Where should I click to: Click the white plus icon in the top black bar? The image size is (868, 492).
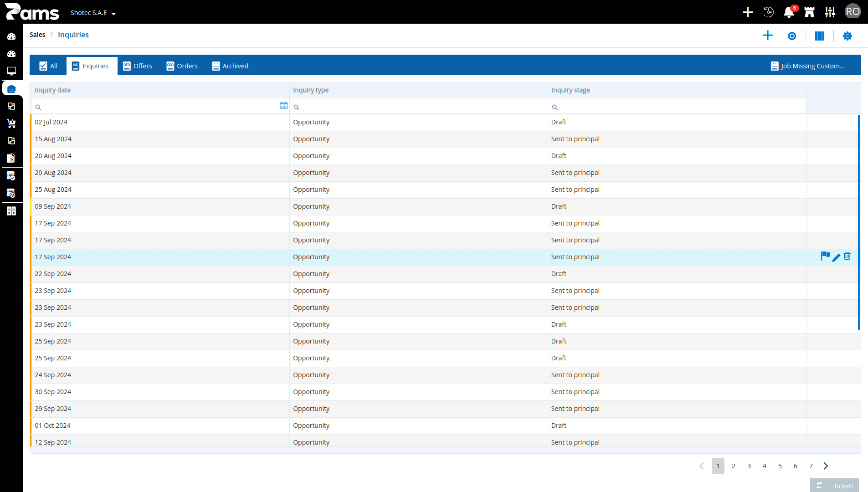pos(748,12)
